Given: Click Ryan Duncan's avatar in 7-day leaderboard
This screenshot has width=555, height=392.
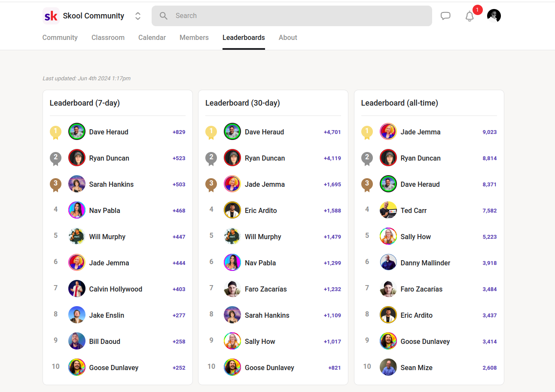Looking at the screenshot, I should pos(77,158).
